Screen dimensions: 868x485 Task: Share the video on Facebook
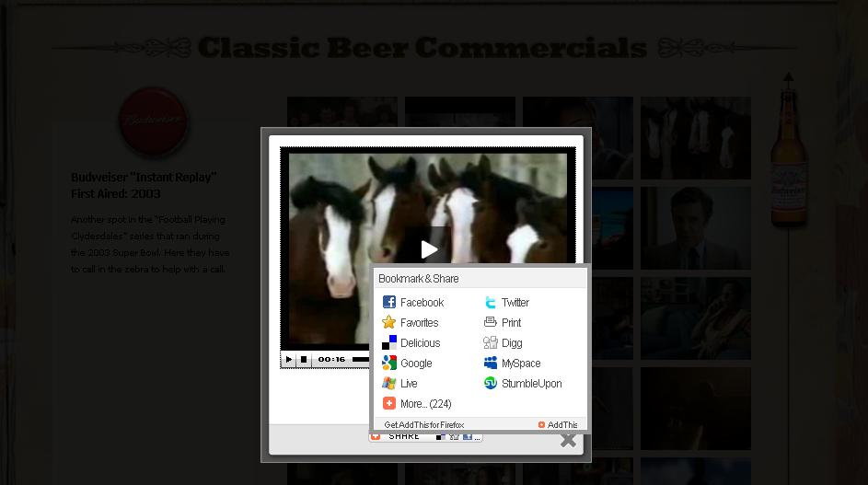click(413, 302)
